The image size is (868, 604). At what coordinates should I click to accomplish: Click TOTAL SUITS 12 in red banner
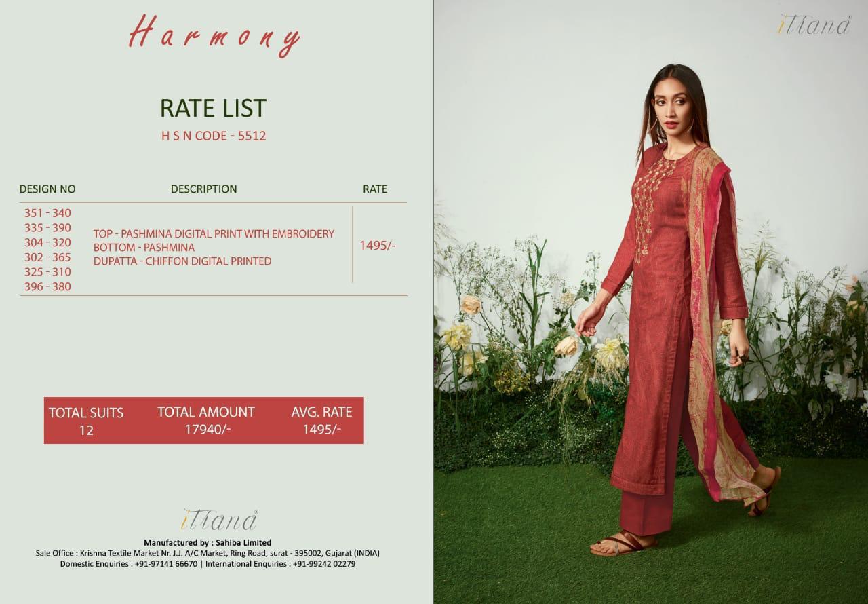click(x=86, y=421)
